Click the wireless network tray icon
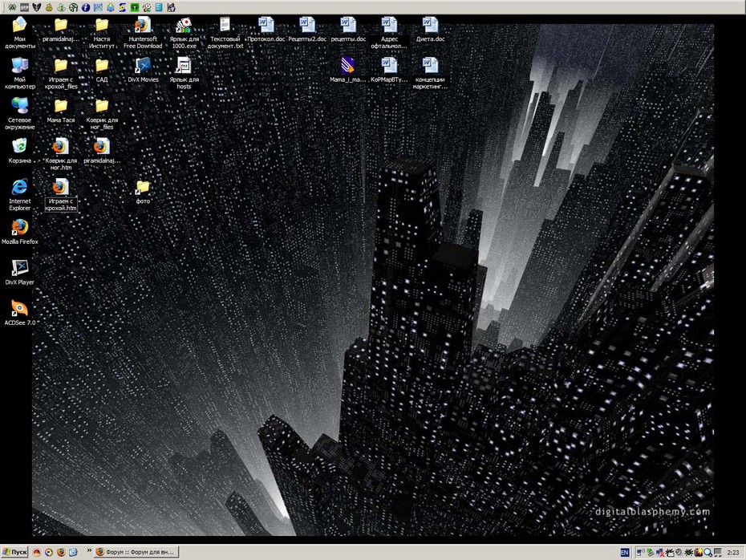 click(640, 552)
